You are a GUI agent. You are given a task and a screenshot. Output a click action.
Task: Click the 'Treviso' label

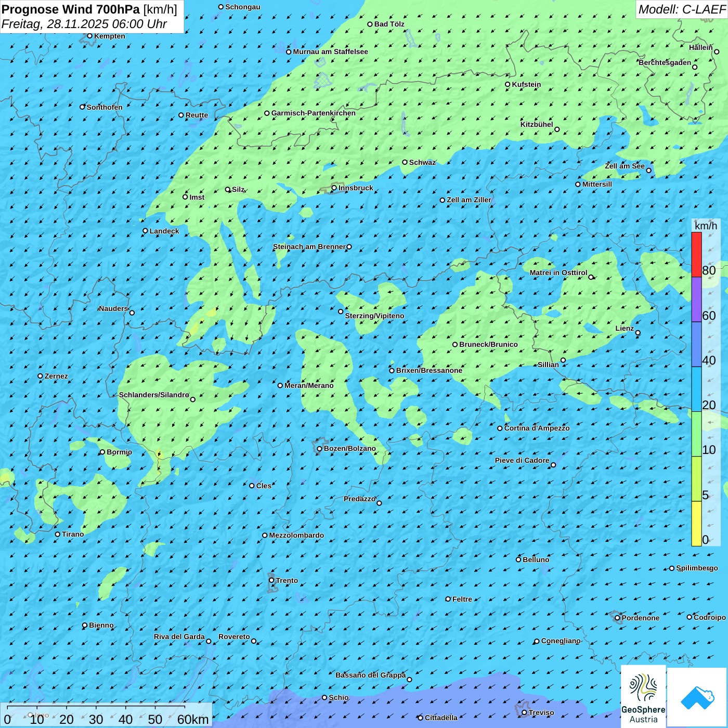[541, 712]
